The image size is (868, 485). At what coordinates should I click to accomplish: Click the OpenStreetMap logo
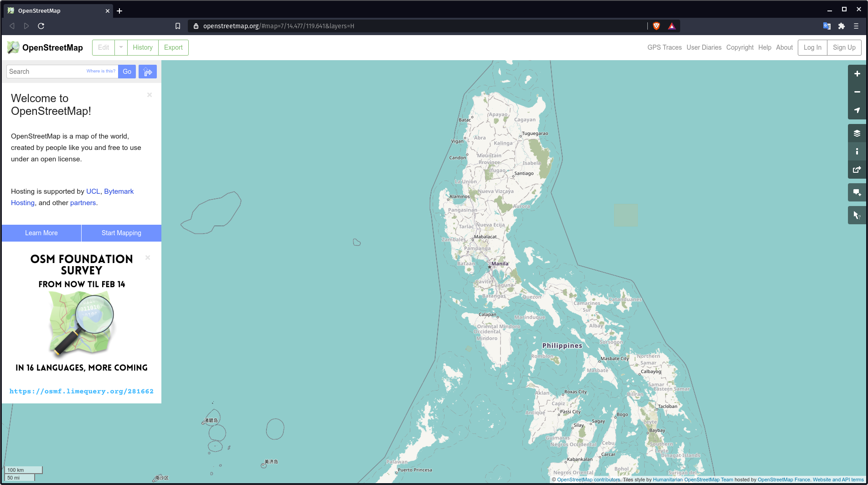(x=13, y=47)
